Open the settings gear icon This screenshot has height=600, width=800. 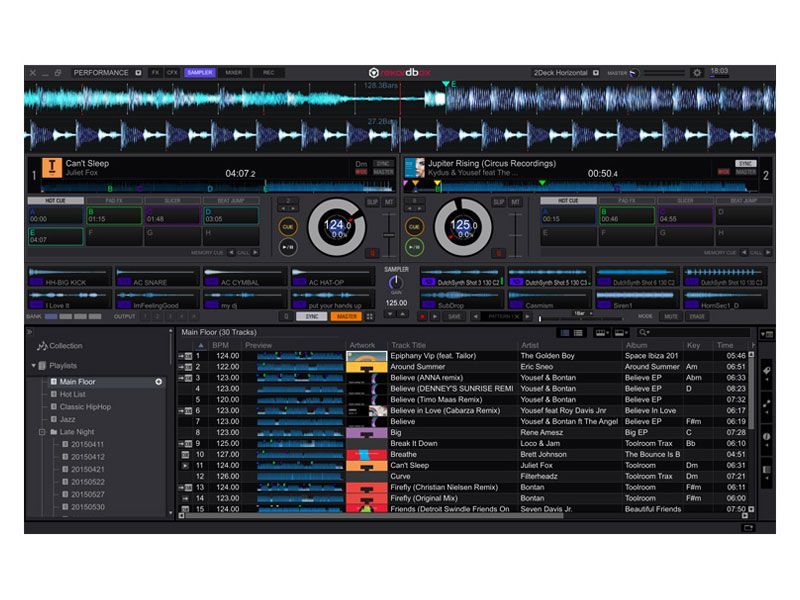point(697,73)
